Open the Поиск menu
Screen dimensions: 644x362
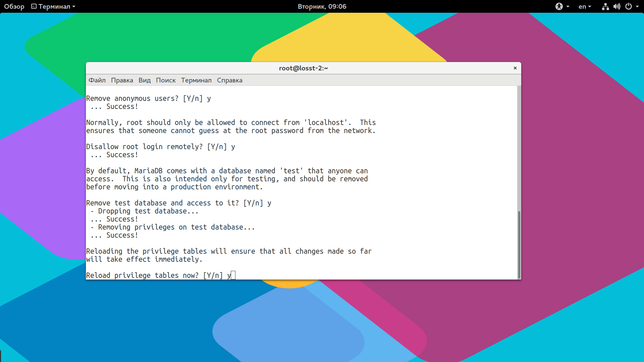pyautogui.click(x=166, y=80)
